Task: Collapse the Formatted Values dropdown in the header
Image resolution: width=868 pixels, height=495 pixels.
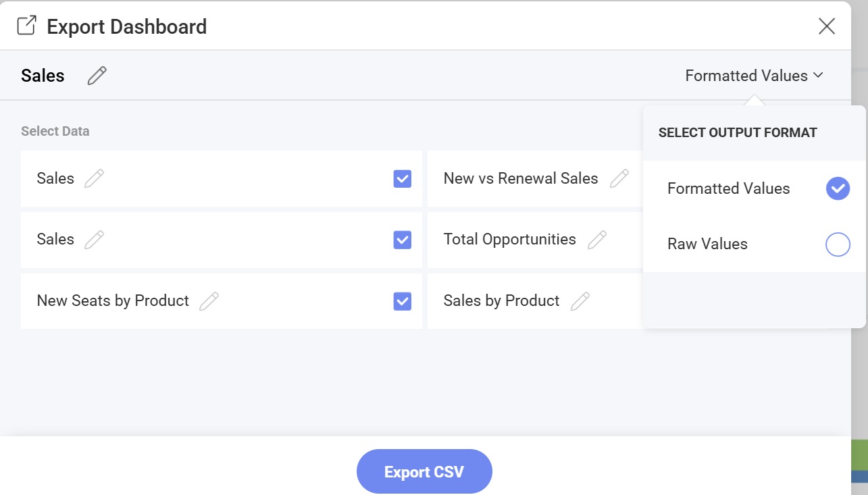Action: coord(754,76)
